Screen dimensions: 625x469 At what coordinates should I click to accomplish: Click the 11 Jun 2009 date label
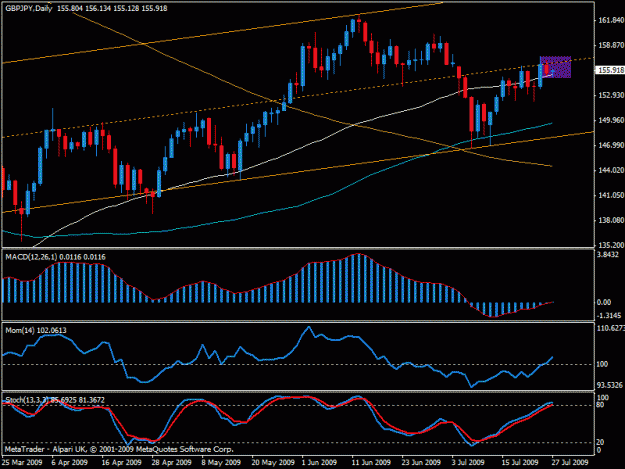click(371, 463)
